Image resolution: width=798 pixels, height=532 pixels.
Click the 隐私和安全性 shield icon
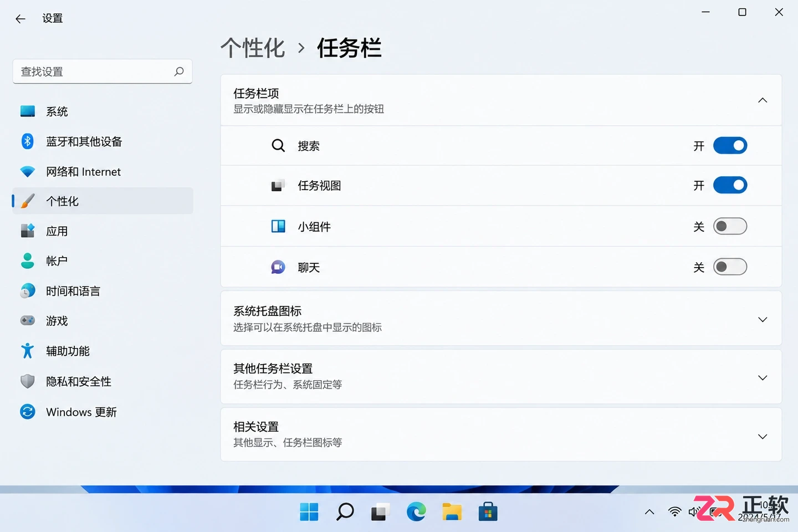click(x=28, y=381)
